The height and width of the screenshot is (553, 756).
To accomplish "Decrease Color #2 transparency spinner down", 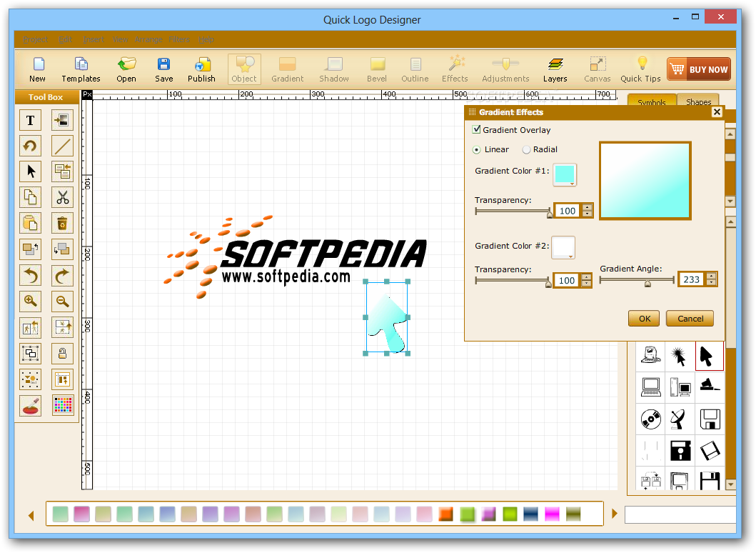I will point(586,283).
